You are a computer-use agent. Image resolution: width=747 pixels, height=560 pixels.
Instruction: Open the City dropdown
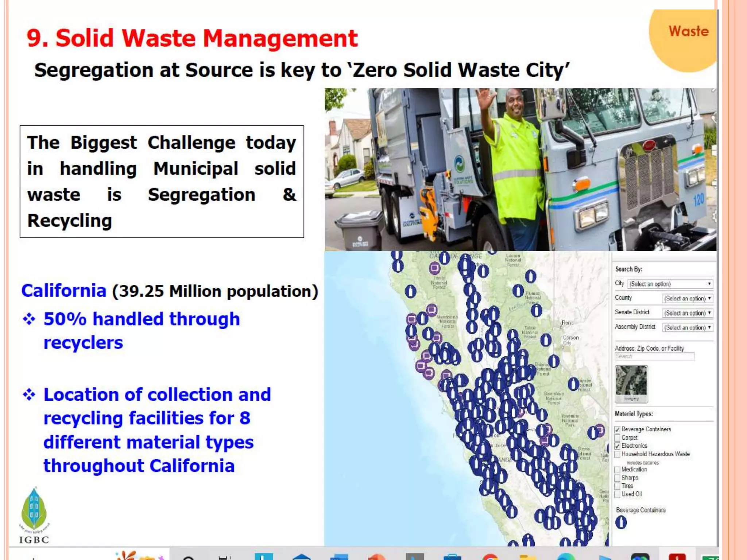pyautogui.click(x=670, y=284)
